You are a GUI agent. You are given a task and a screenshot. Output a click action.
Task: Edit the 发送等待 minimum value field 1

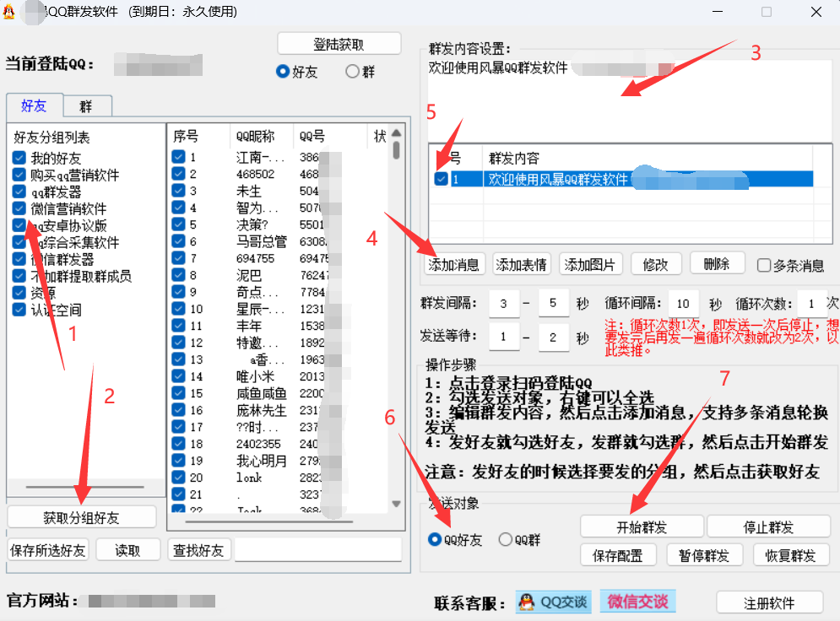(504, 337)
